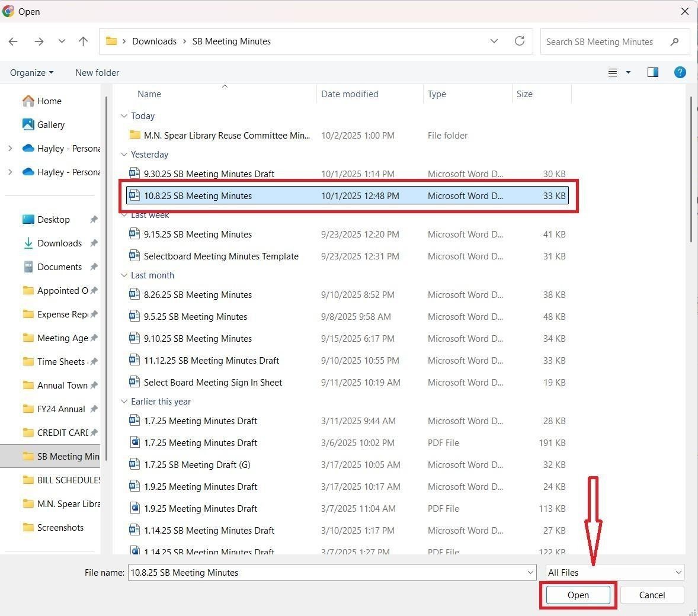
Task: Open the Word icon beside 9.15.25 SB Meeting Minutes
Action: coord(134,234)
